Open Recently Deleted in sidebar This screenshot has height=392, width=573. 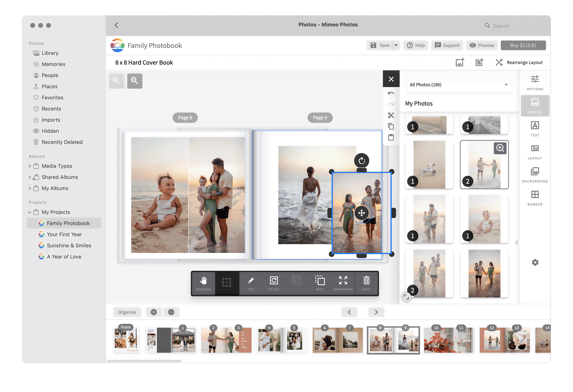pyautogui.click(x=62, y=142)
